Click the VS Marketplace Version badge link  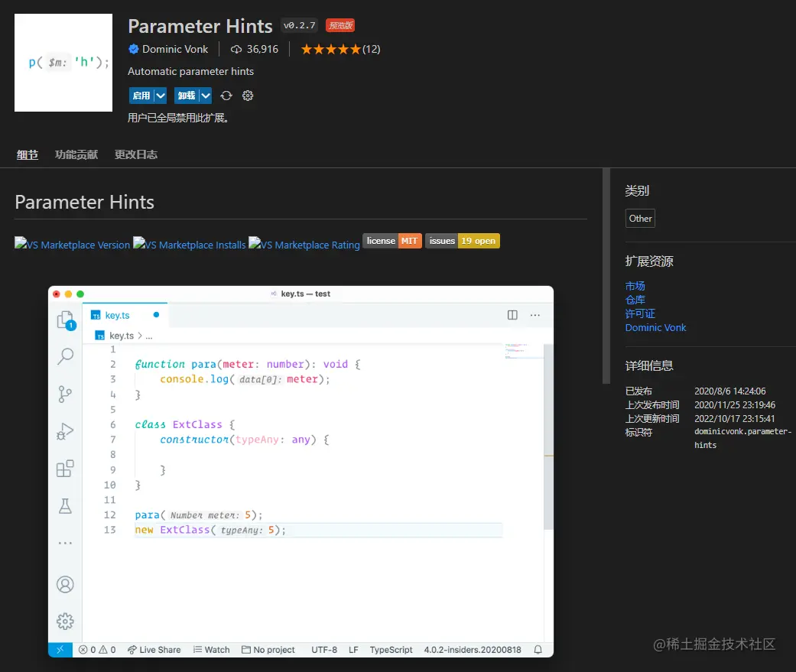(x=72, y=244)
